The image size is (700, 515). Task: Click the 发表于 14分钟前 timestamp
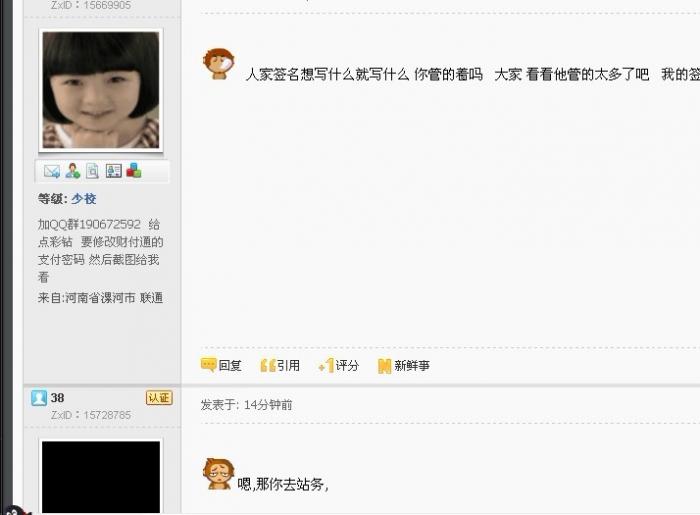click(x=246, y=405)
